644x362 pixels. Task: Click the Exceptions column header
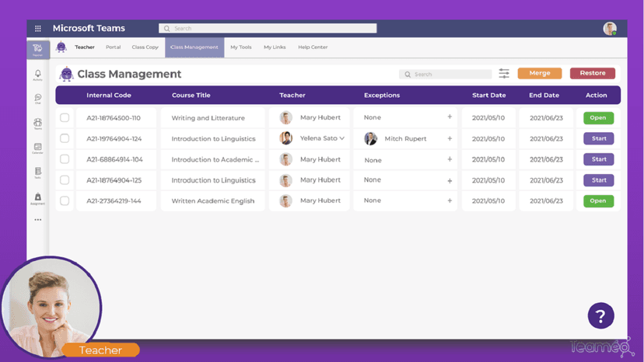point(382,96)
